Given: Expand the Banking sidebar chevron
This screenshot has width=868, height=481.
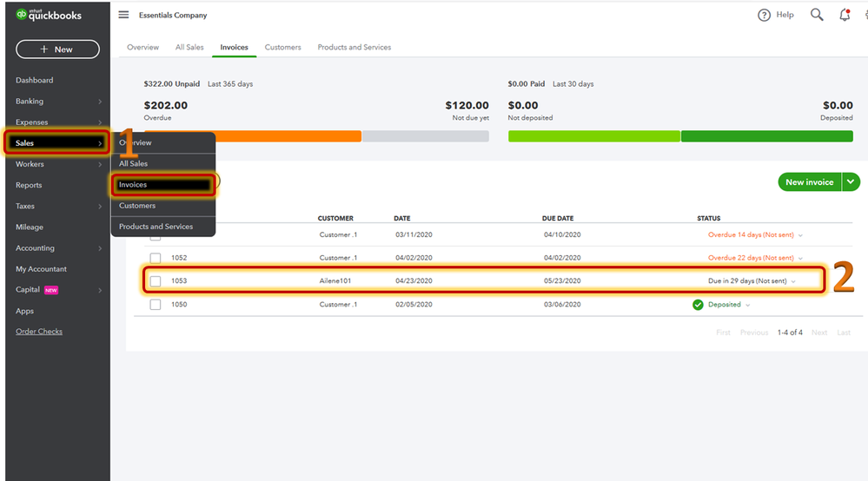Looking at the screenshot, I should pos(100,102).
